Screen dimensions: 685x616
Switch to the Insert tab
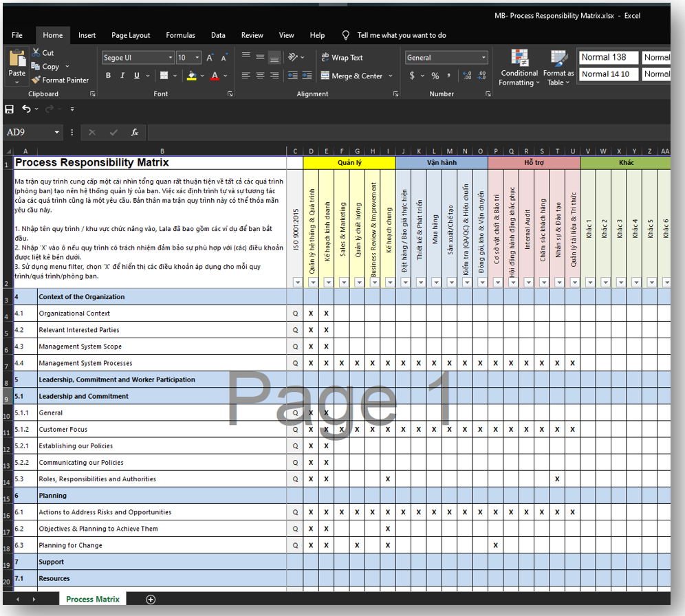[87, 35]
